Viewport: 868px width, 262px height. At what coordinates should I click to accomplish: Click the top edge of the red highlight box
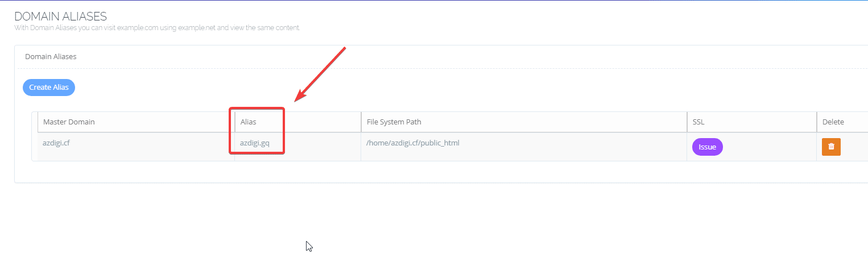pos(257,107)
